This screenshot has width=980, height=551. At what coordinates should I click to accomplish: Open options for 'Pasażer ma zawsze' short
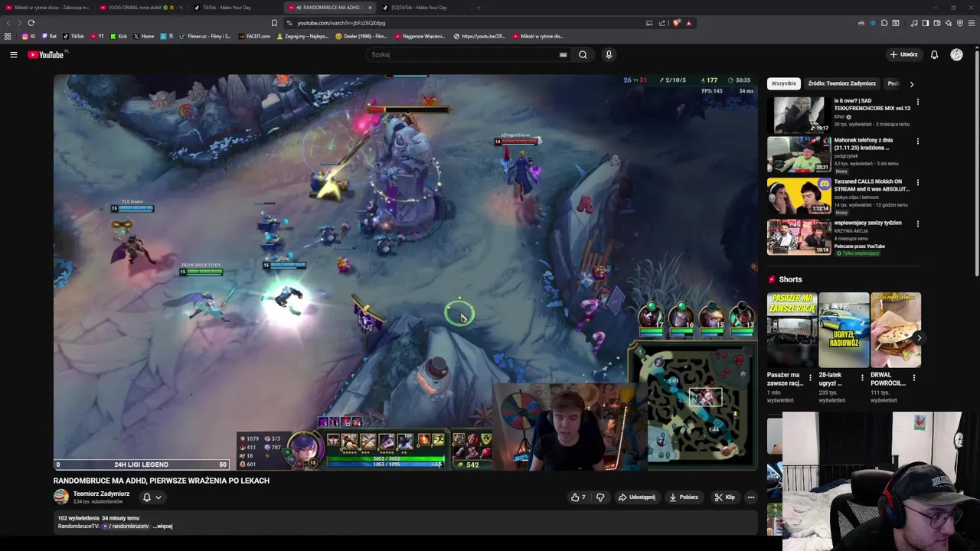pos(810,378)
